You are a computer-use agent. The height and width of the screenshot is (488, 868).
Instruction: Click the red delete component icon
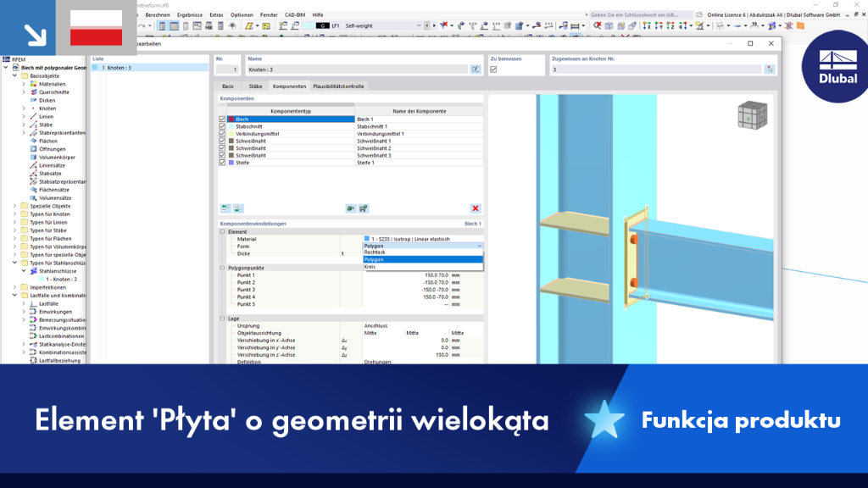[475, 208]
